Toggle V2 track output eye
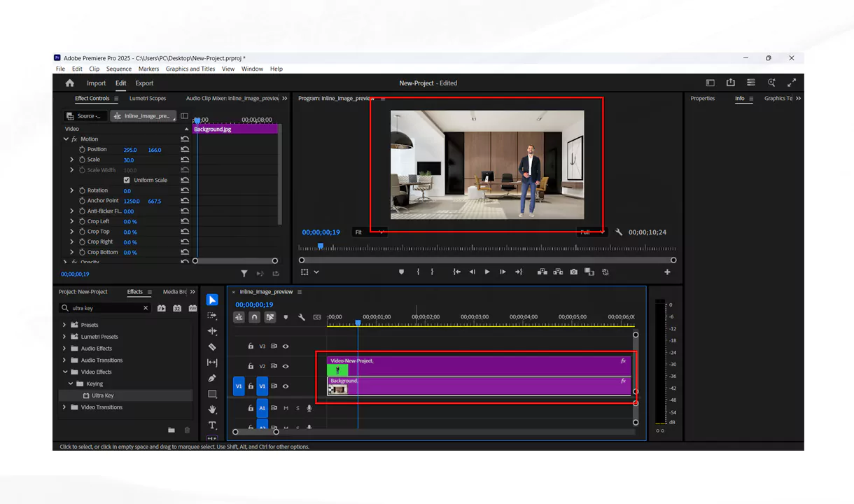854x504 pixels. pyautogui.click(x=286, y=366)
